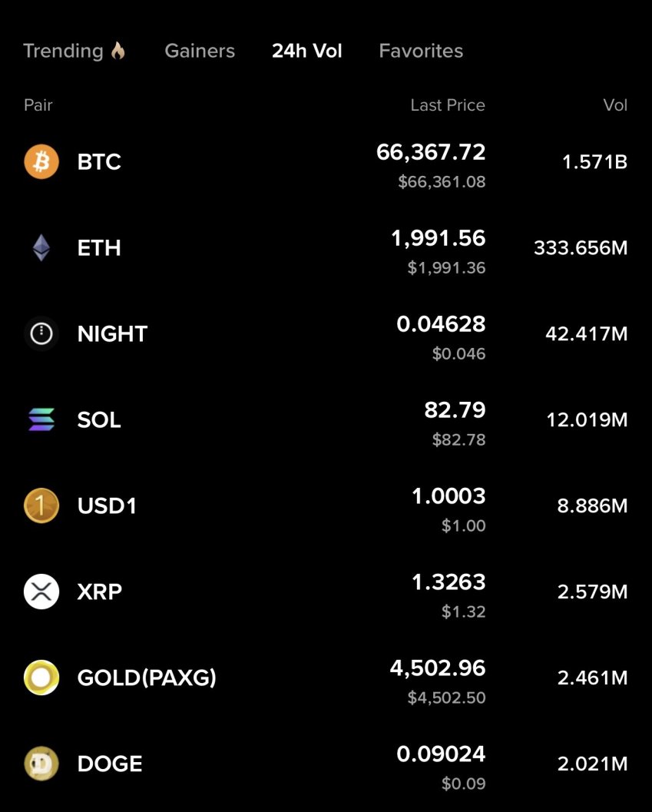Tap the Bitcoin coin icon

[41, 162]
